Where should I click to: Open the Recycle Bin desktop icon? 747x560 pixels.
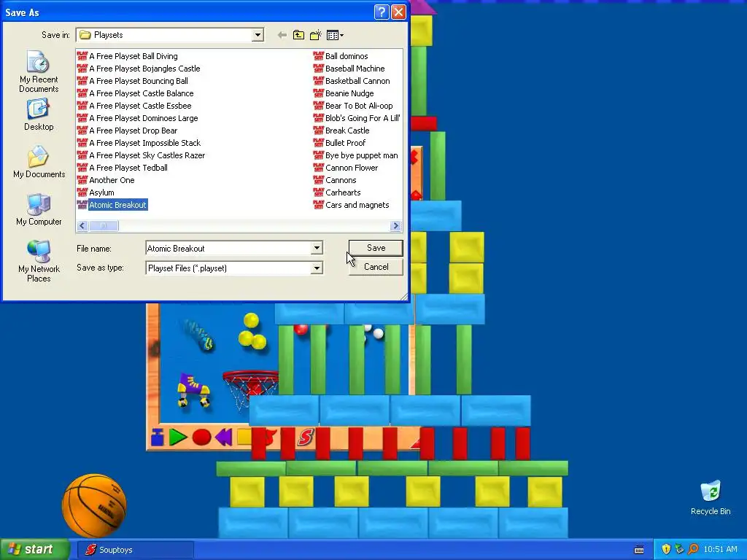(x=711, y=497)
